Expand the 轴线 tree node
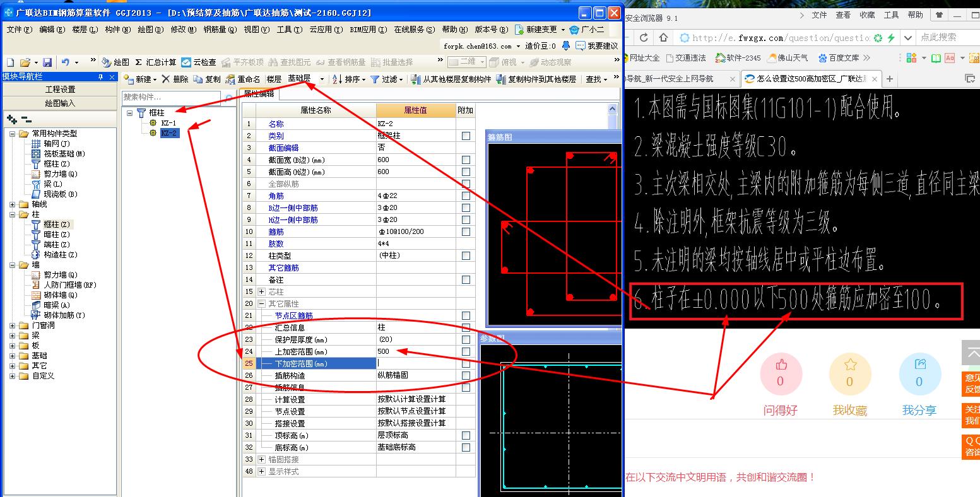980x497 pixels. 13,204
